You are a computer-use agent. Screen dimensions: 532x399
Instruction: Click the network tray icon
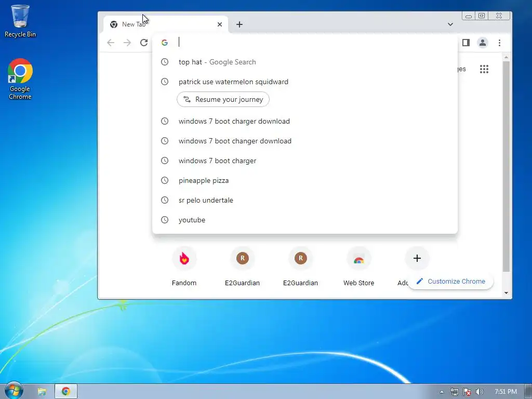[454, 392]
